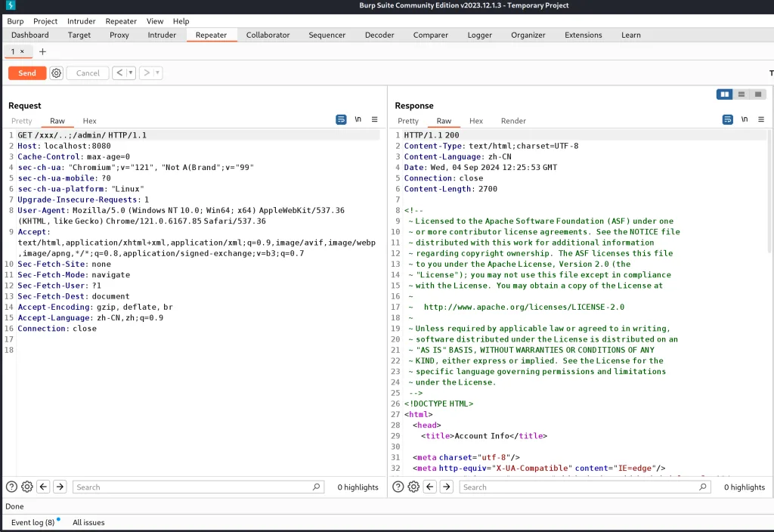Switch to Target tab
Viewport: 774px width, 532px height.
tap(79, 35)
